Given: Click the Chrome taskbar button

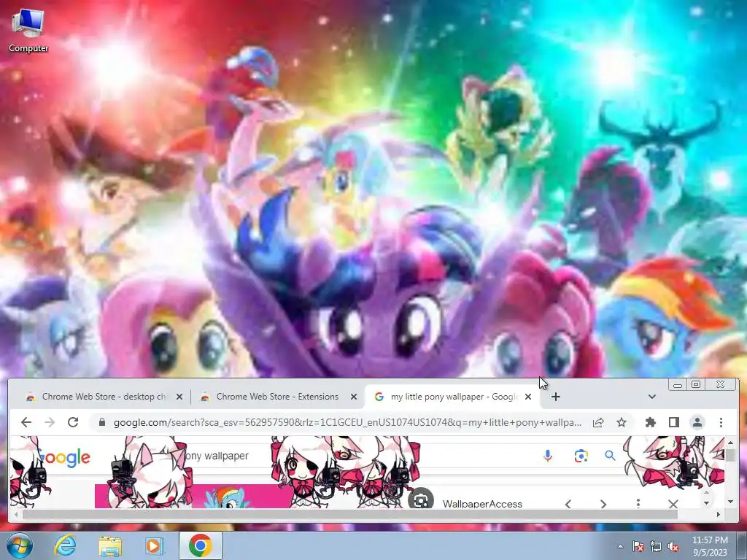Looking at the screenshot, I should (200, 545).
